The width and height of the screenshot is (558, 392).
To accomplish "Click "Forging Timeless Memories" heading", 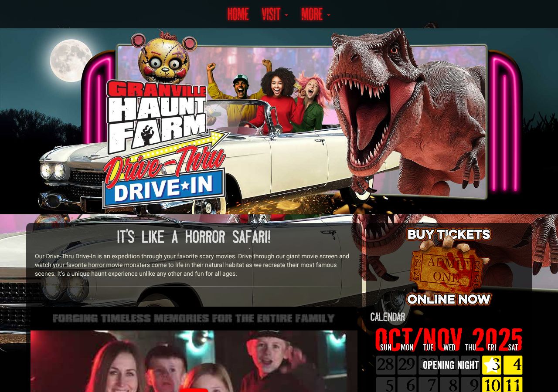I will [x=194, y=318].
